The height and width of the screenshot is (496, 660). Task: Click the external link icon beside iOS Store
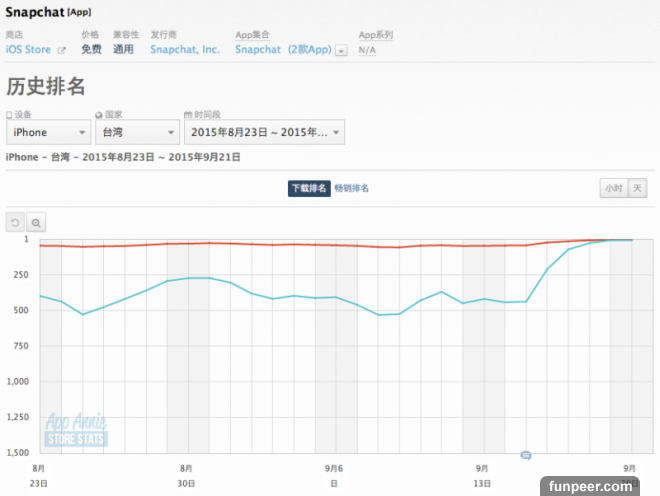click(62, 49)
